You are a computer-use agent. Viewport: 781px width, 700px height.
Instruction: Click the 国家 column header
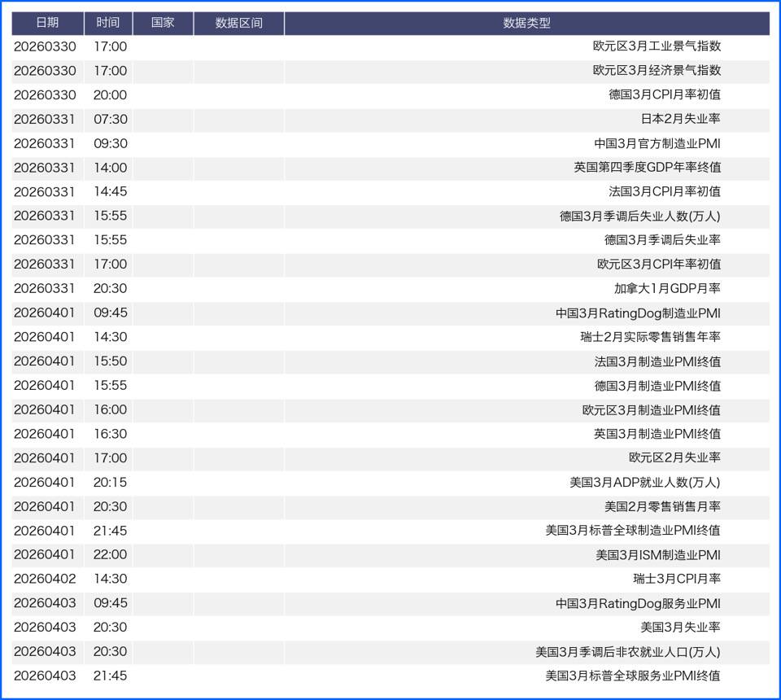(162, 23)
